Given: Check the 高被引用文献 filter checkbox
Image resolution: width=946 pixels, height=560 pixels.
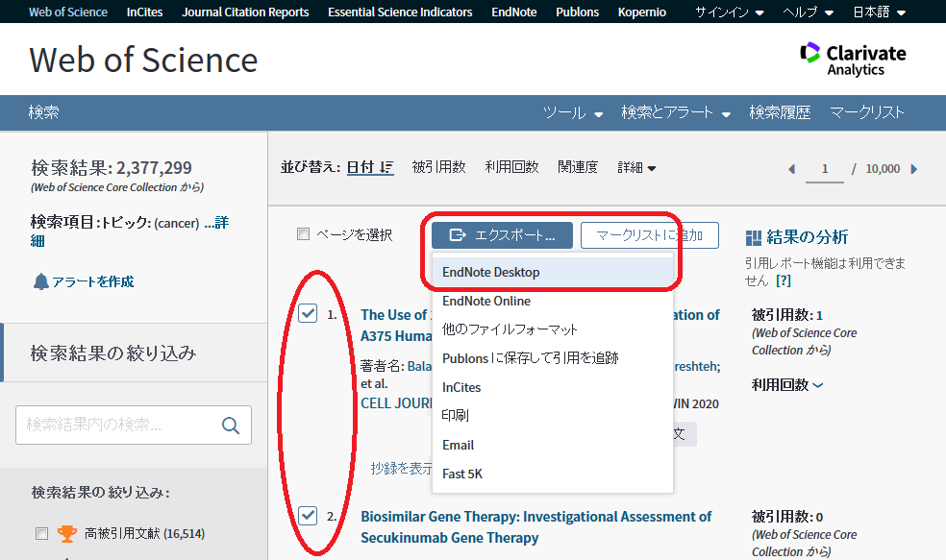Looking at the screenshot, I should click(x=41, y=533).
